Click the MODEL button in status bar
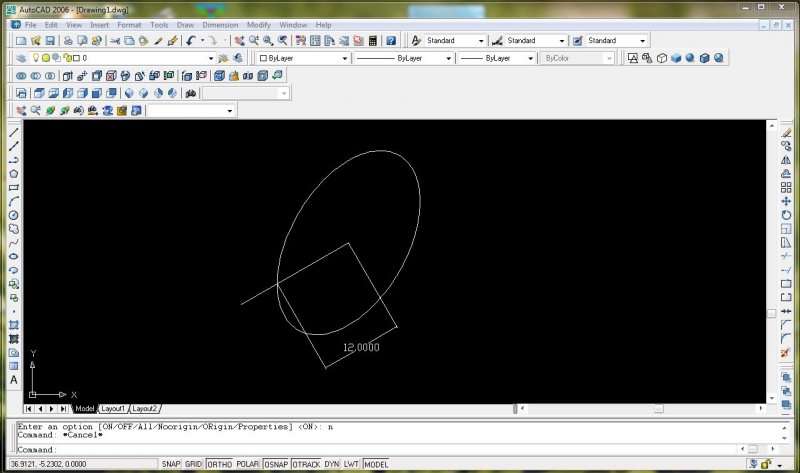This screenshot has width=800, height=473. (376, 465)
